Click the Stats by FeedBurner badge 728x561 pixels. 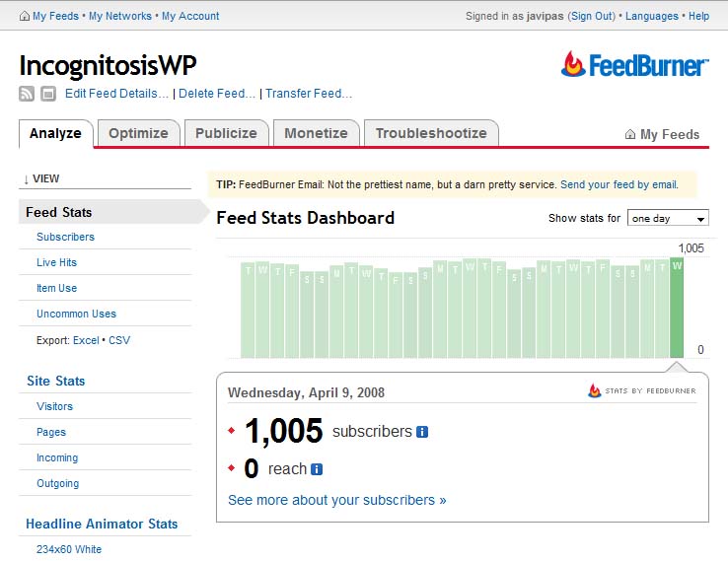click(x=642, y=390)
